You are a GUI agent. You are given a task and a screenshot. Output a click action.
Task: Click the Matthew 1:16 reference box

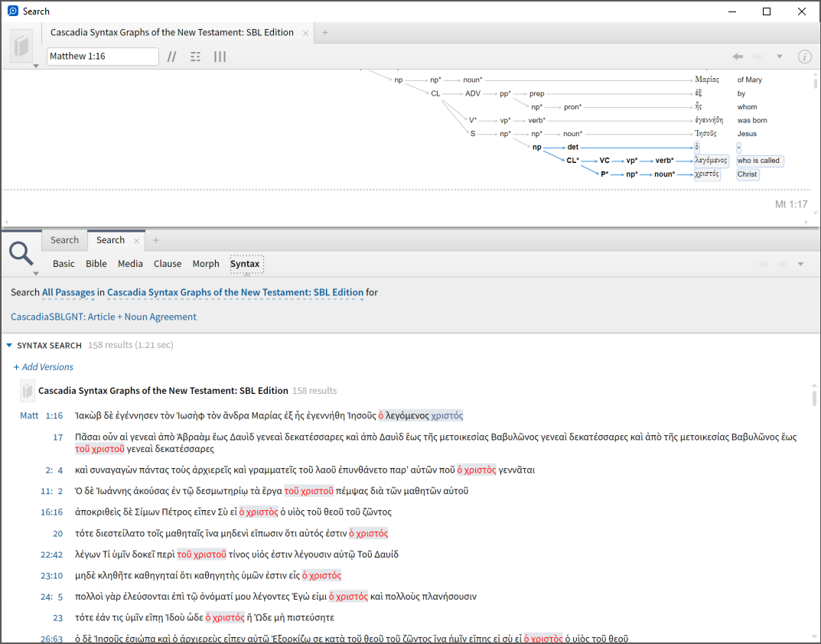(x=103, y=56)
